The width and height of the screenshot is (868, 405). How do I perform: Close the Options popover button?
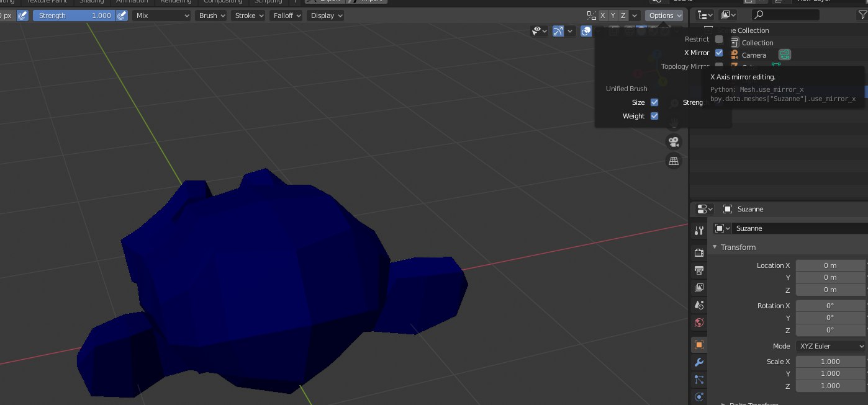pos(664,16)
